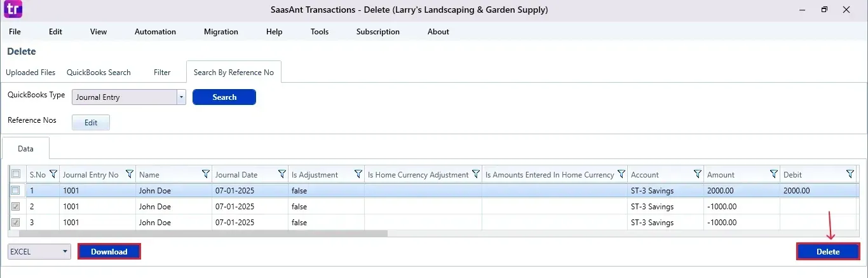
Task: Click the Delete button
Action: pos(828,252)
